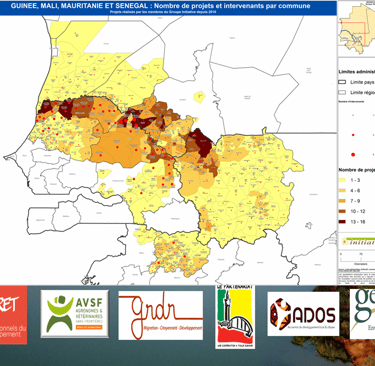The width and height of the screenshot is (375, 366).
Task: Select the 1 - 3 light yellow swatch
Action: (342, 180)
